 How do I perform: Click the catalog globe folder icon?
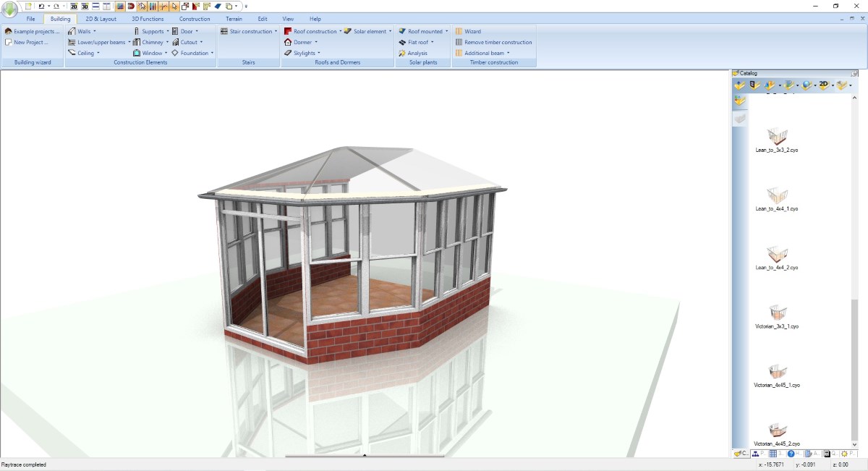pos(807,85)
